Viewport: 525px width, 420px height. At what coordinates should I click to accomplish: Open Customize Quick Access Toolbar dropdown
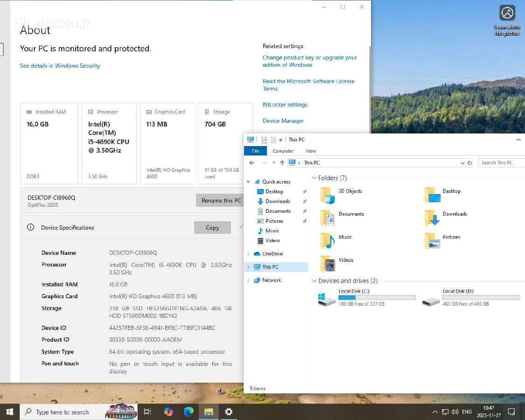(x=280, y=140)
